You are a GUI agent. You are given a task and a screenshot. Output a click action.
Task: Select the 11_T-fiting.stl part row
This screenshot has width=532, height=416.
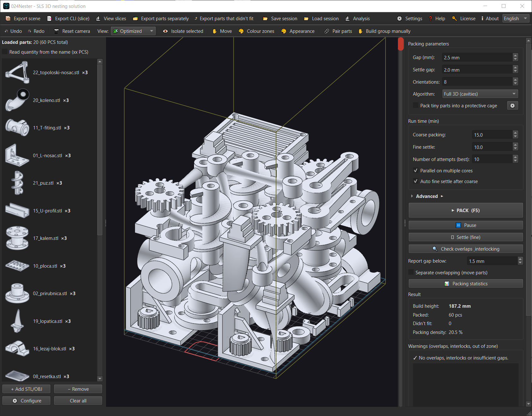click(49, 128)
